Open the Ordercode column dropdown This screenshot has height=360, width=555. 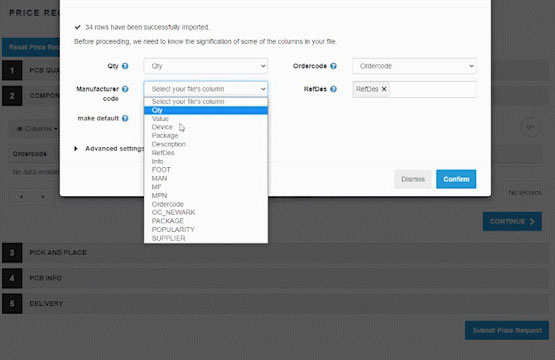[x=414, y=66]
